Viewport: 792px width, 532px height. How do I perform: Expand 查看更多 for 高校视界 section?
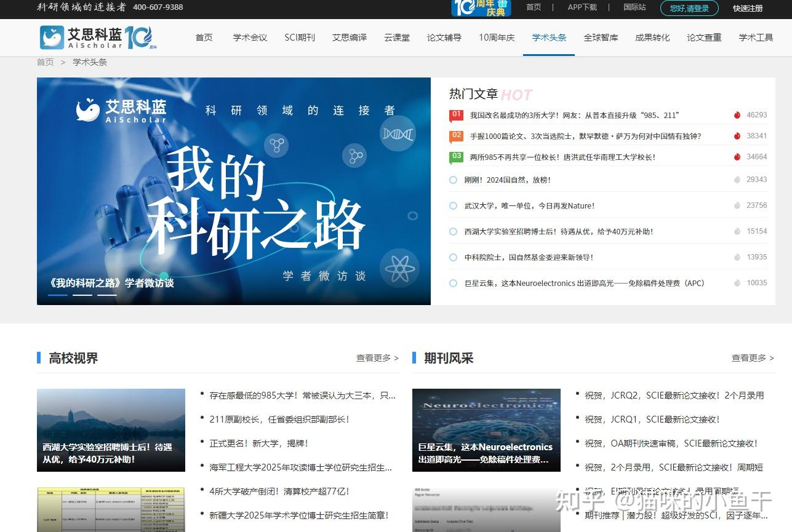377,358
